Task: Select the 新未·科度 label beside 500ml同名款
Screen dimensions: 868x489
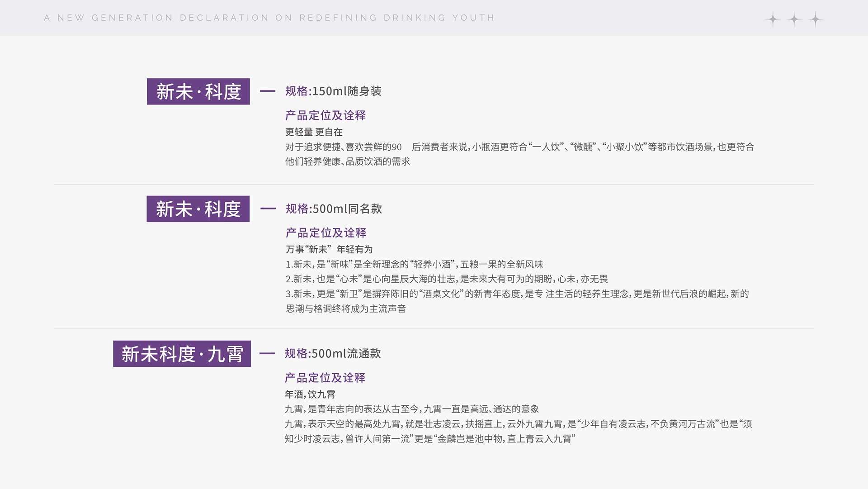Action: (198, 209)
